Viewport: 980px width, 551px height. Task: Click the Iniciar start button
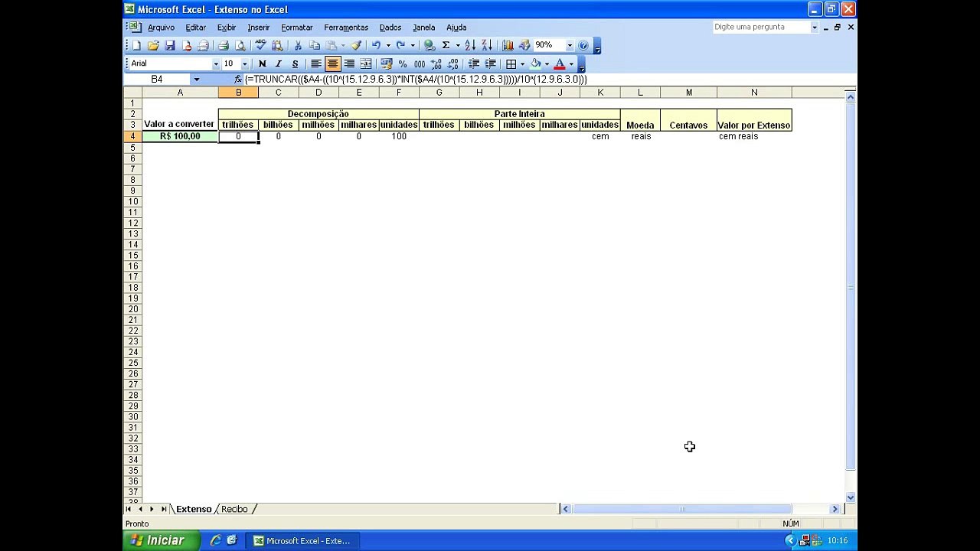[x=161, y=540]
